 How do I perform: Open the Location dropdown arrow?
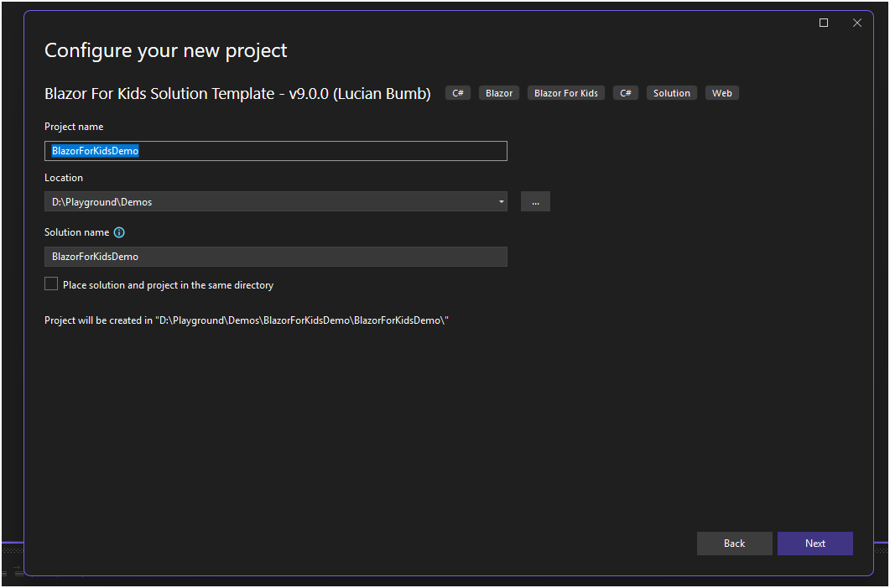[501, 201]
